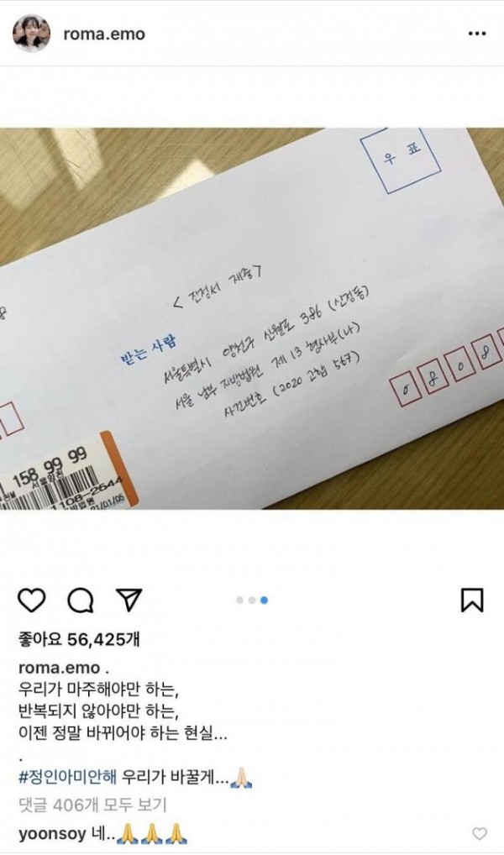Share post via paper plane icon
This screenshot has width=504, height=855.
pos(129,600)
